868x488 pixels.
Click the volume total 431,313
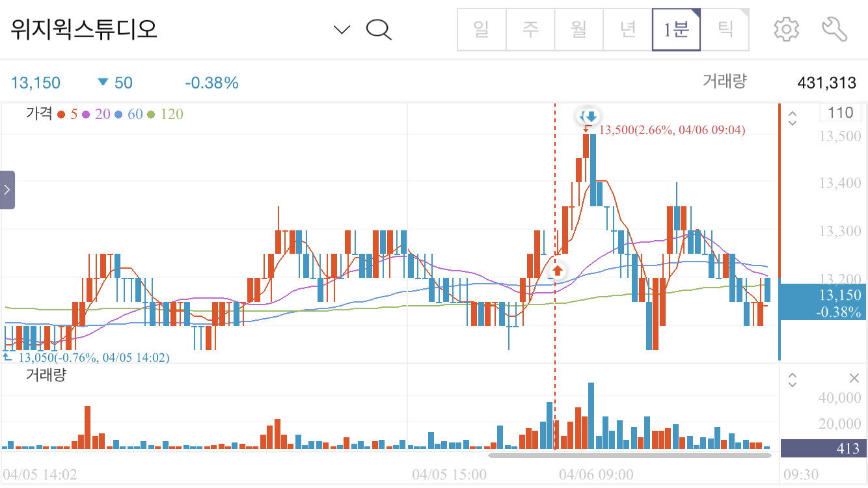coord(826,83)
